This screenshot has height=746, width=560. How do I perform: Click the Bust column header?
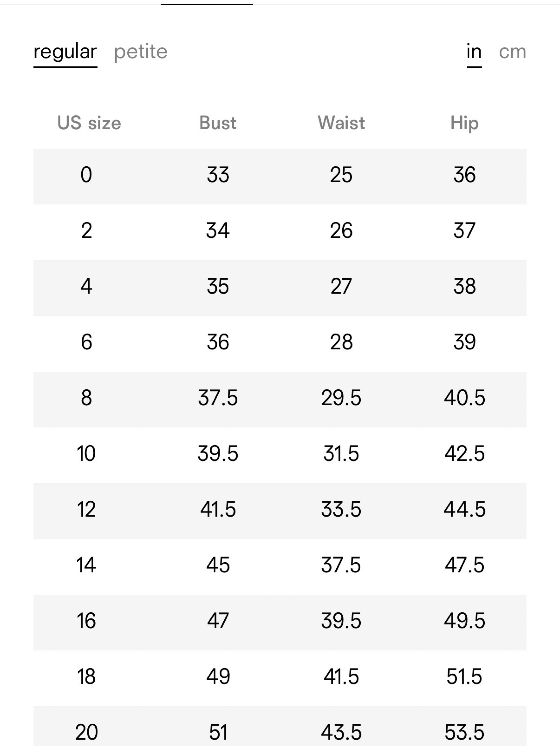[x=218, y=123]
